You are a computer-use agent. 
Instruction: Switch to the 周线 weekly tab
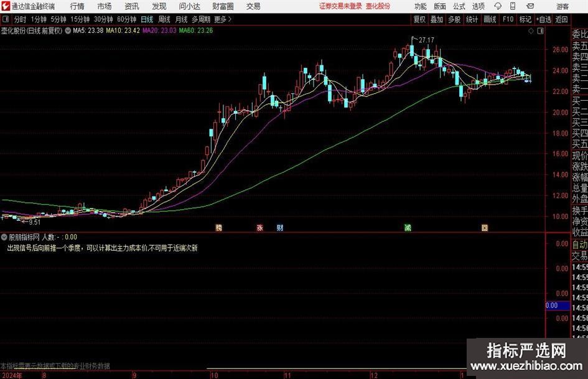pyautogui.click(x=164, y=19)
